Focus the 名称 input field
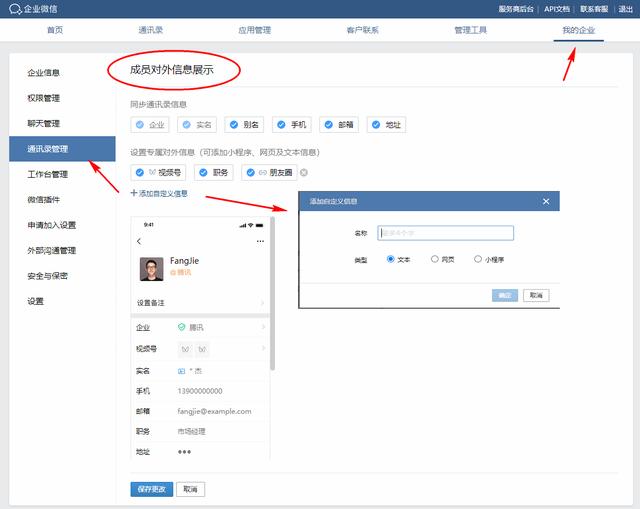Viewport: 640px width, 509px height. coord(445,233)
